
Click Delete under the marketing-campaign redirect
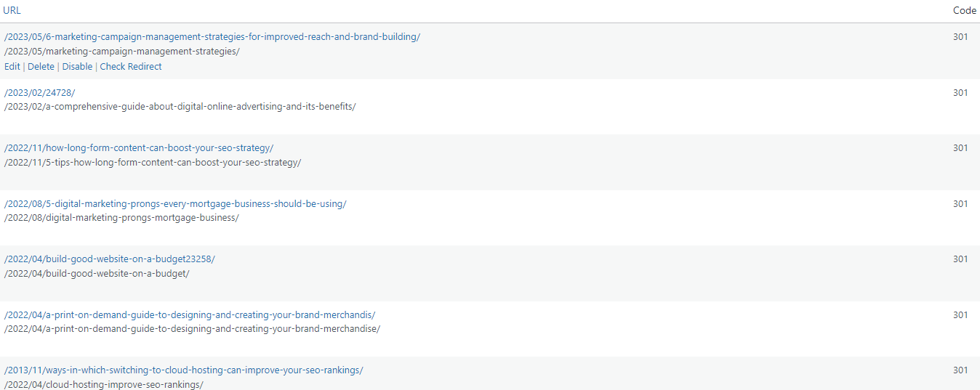pyautogui.click(x=41, y=67)
